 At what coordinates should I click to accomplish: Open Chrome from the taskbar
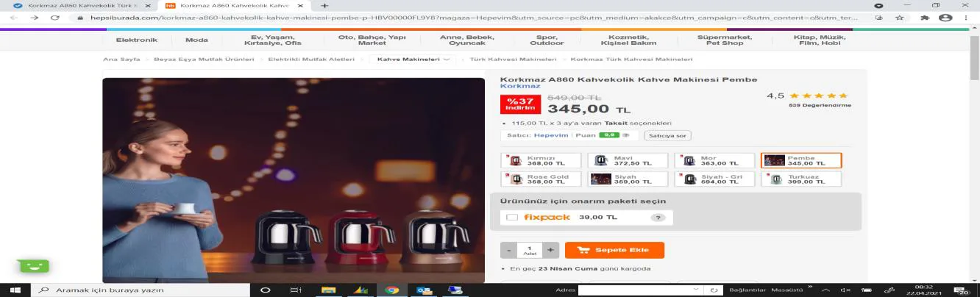pos(391,290)
